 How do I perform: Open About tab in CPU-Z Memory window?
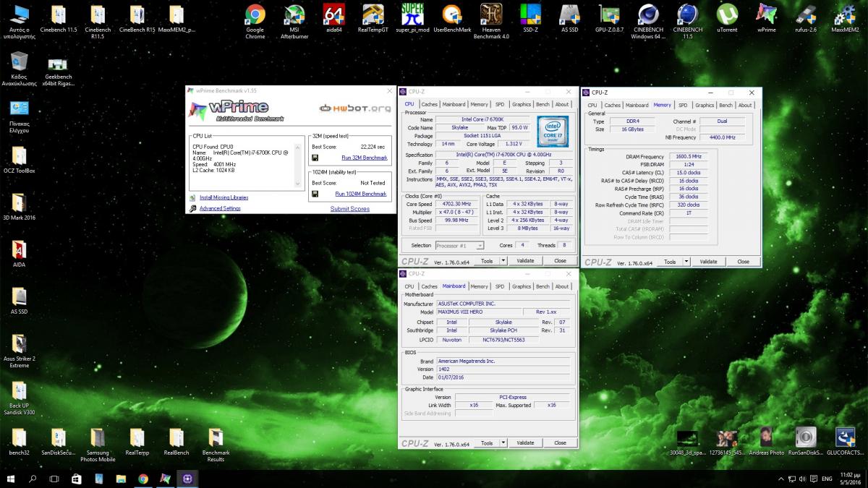pyautogui.click(x=745, y=105)
